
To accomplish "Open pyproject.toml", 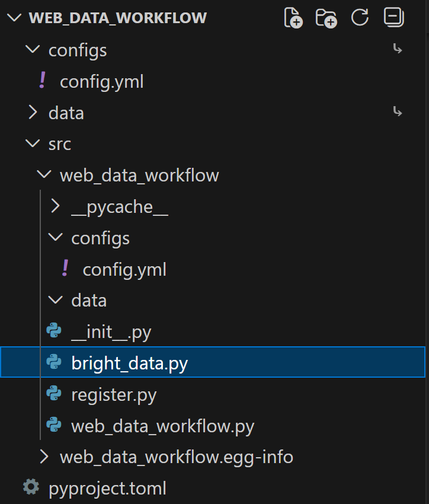I will 107,487.
